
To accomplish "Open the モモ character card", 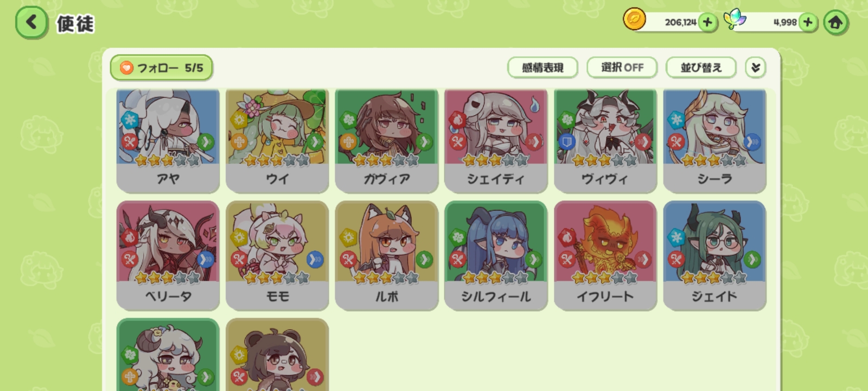I will 277,256.
